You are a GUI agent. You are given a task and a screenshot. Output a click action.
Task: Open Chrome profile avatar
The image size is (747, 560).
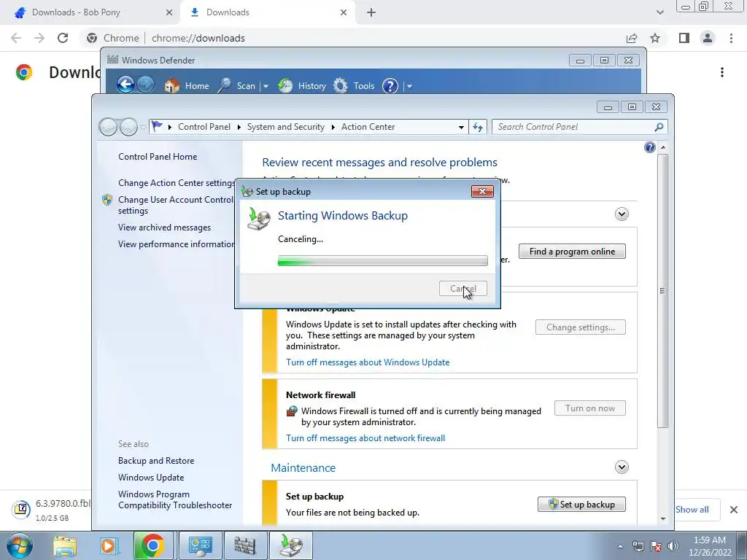pyautogui.click(x=708, y=38)
